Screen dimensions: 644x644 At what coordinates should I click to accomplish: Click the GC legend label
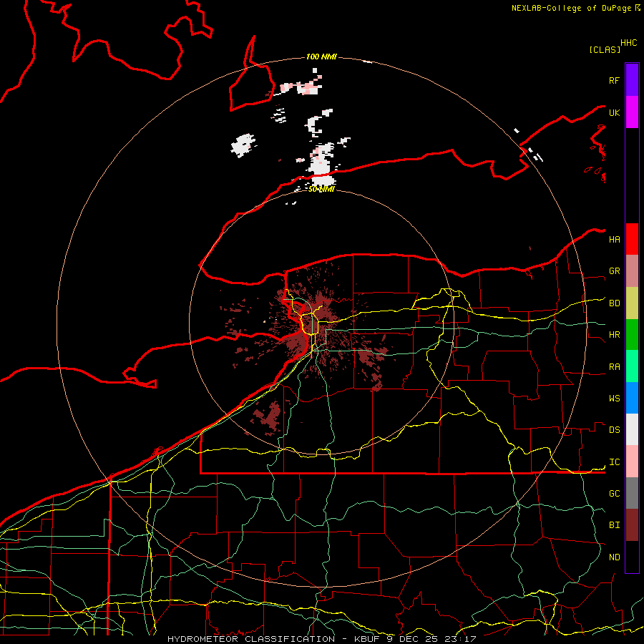tap(614, 493)
